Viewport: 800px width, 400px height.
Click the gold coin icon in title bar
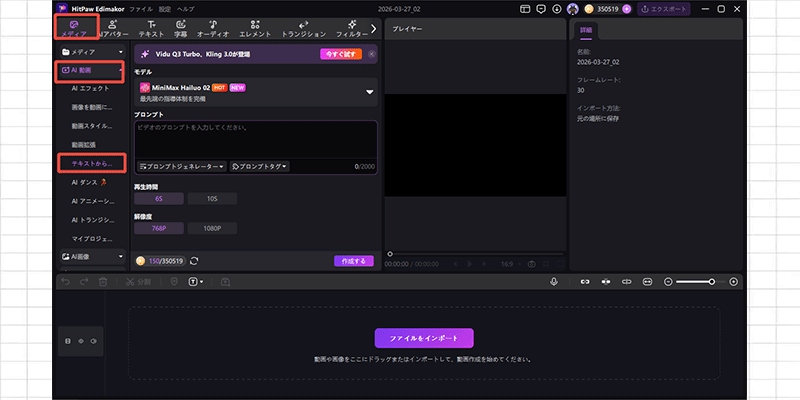tap(589, 9)
